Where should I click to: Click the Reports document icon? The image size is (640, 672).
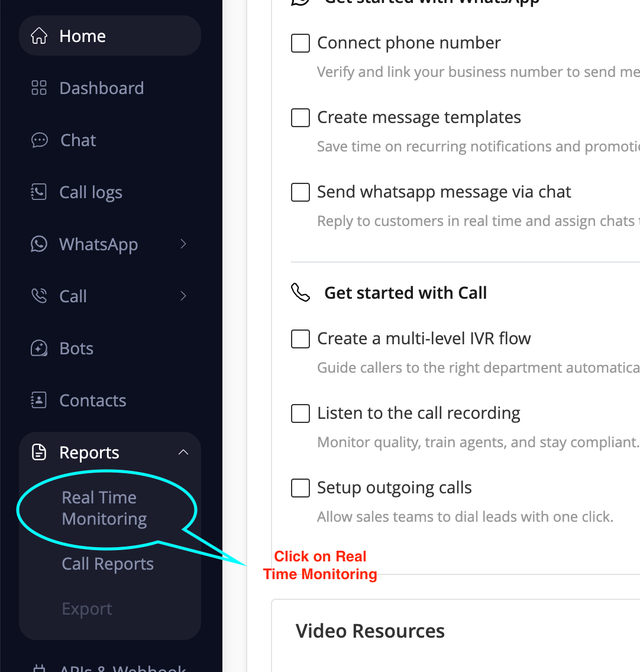pyautogui.click(x=39, y=453)
